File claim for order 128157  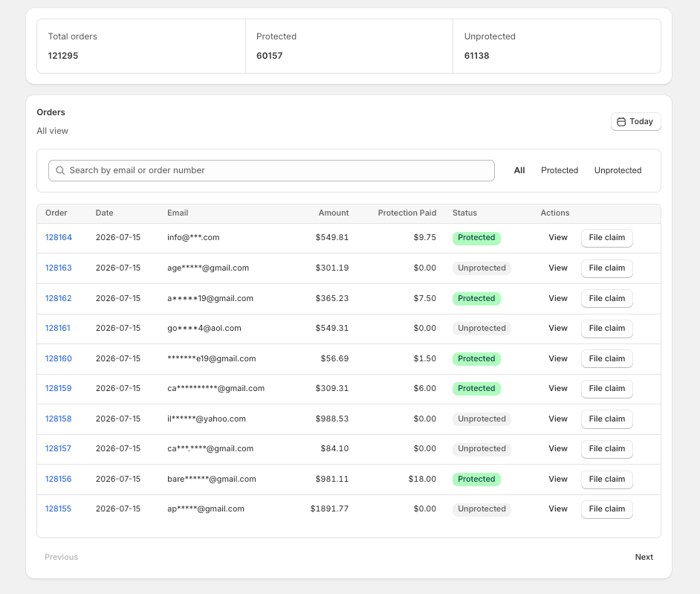[x=606, y=449]
